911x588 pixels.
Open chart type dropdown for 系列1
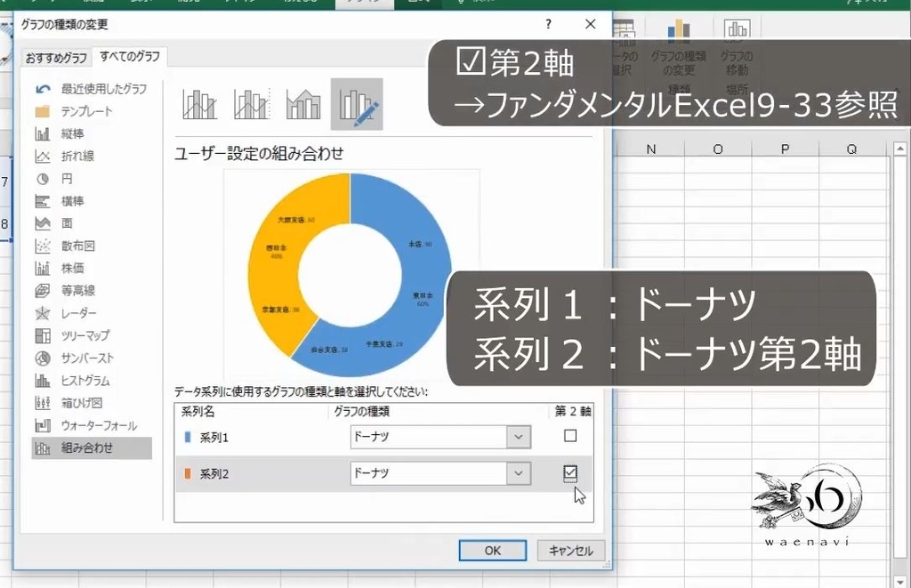tap(519, 437)
